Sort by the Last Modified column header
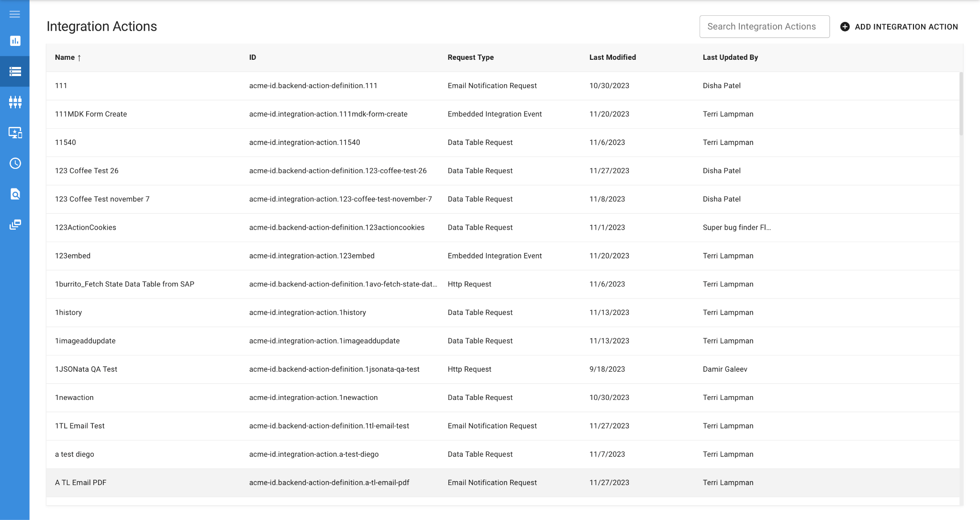Image resolution: width=980 pixels, height=520 pixels. point(612,57)
